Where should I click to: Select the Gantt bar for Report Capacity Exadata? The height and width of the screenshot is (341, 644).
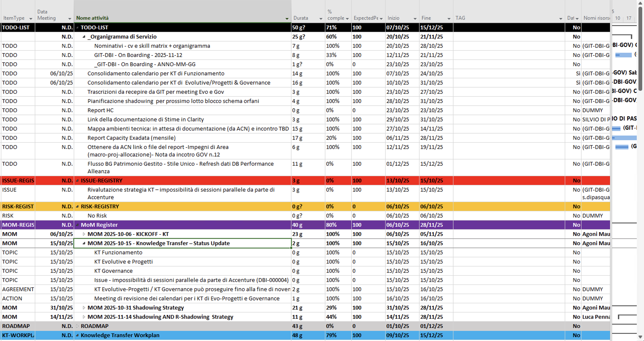coord(624,138)
